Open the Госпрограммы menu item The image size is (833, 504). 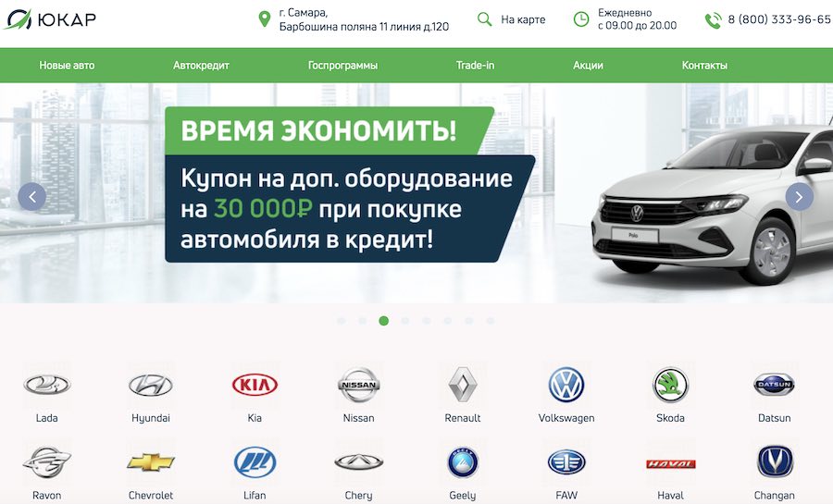[x=342, y=66]
